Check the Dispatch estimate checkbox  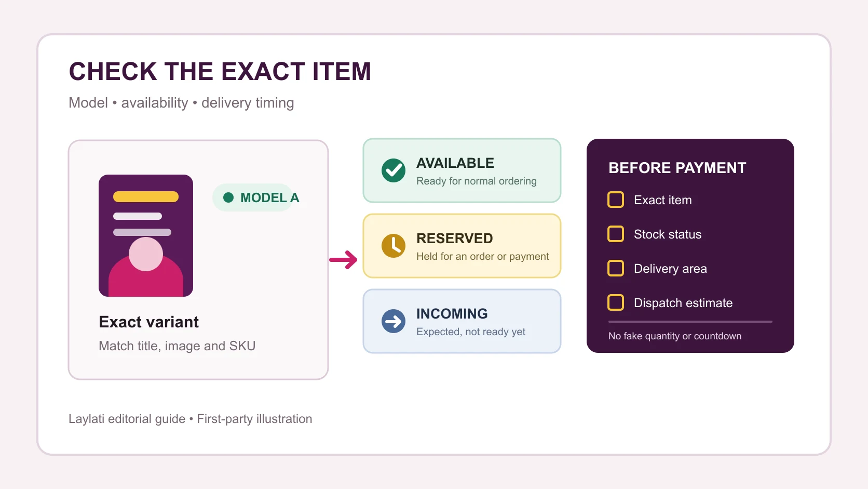point(616,302)
